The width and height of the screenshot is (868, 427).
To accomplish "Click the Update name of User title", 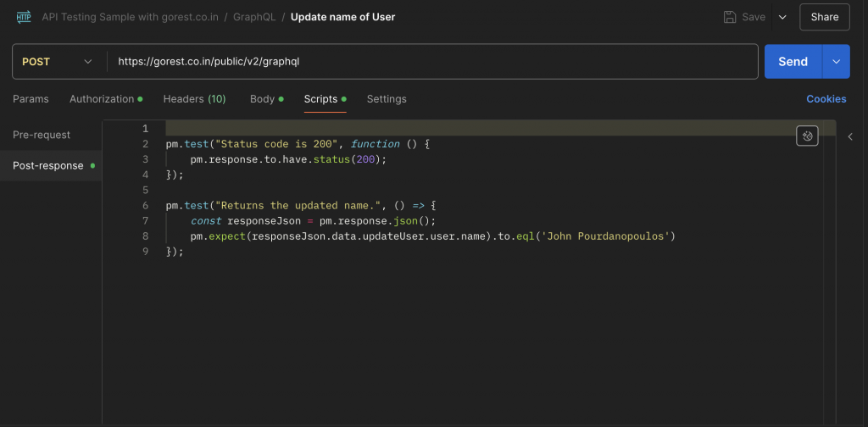I will coord(342,17).
